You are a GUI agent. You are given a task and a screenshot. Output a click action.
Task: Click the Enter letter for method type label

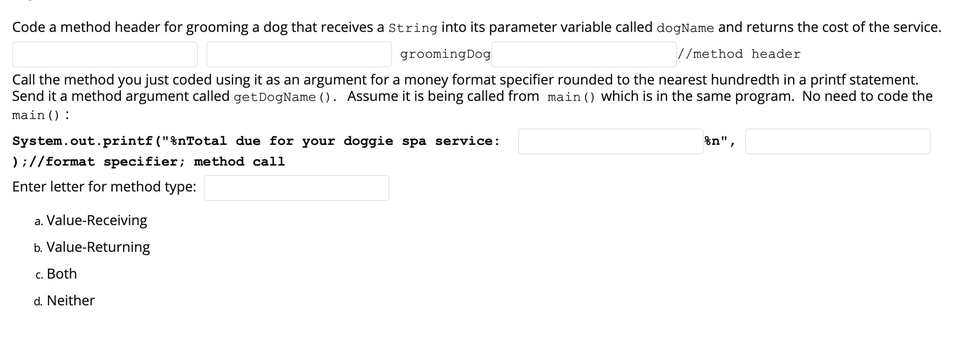click(x=104, y=186)
